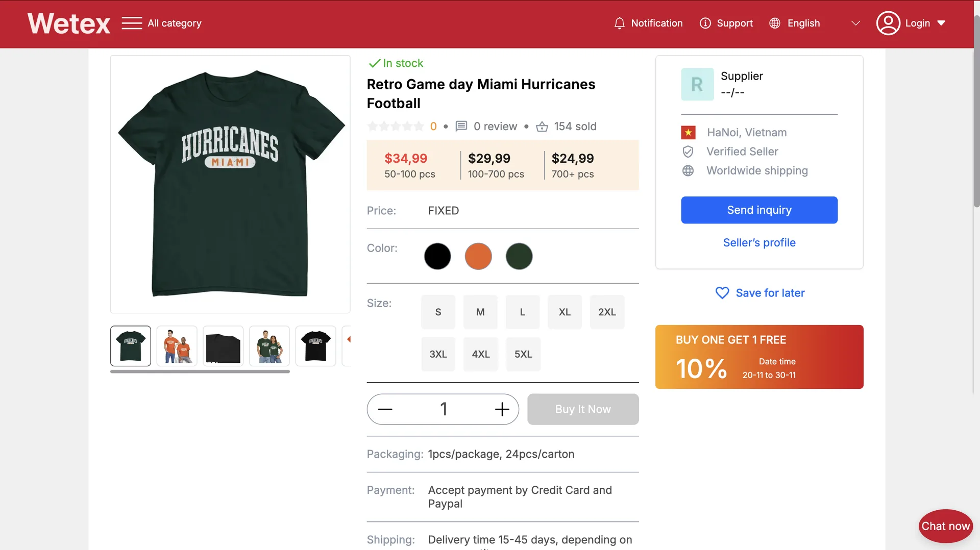Increase quantity with plus icon
This screenshot has width=980, height=550.
click(502, 409)
